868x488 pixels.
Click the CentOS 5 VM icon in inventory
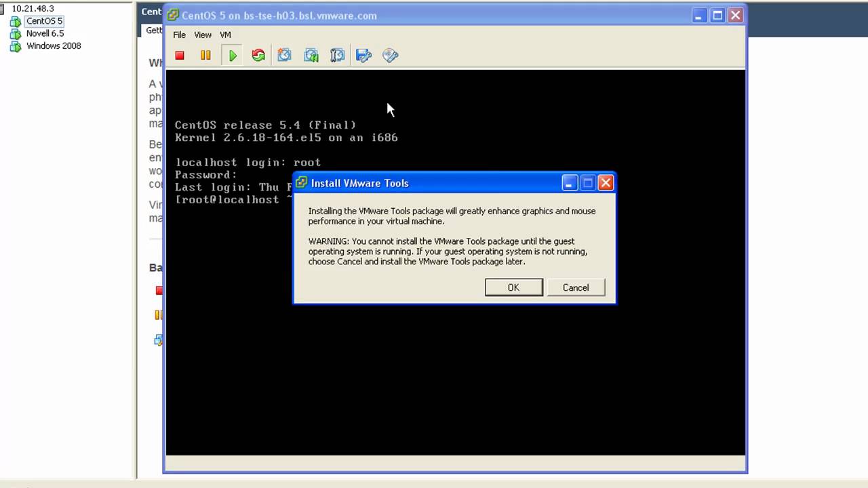point(16,22)
